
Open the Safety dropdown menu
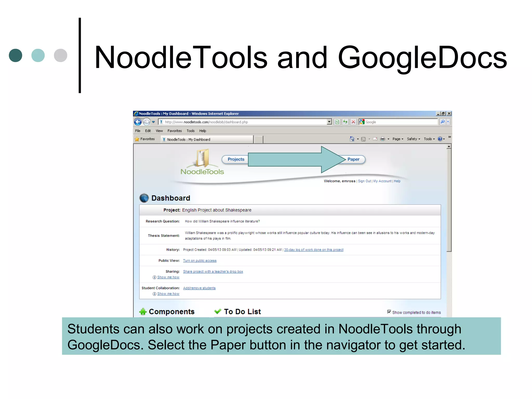[413, 139]
